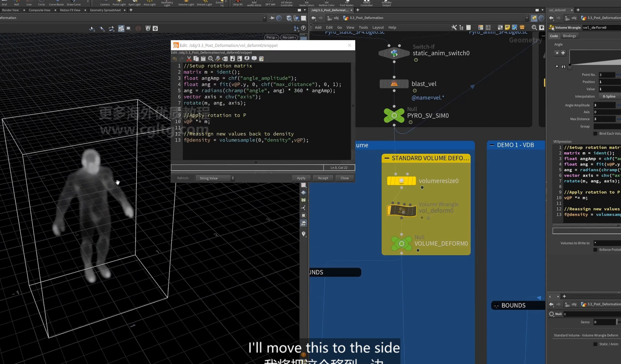Open the external editor notepad icon
Viewport: 621px width, 364px height.
(x=261, y=59)
